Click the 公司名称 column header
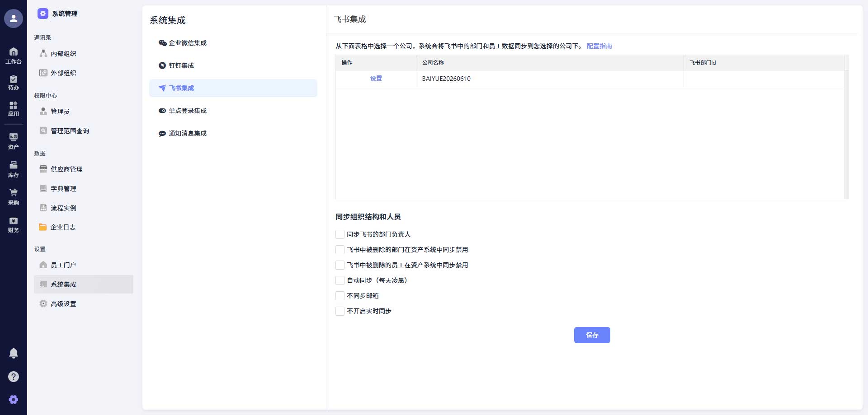This screenshot has width=868, height=415. (x=550, y=63)
